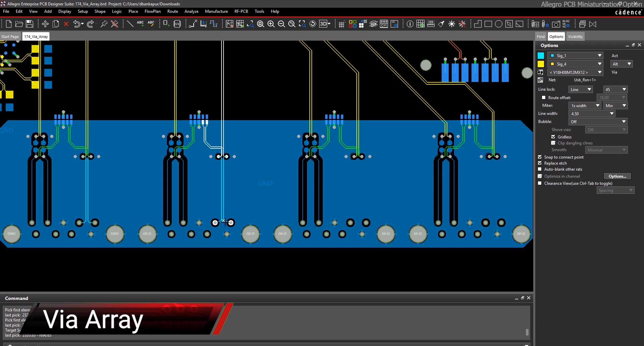Viewport: 644px width, 346px height.
Task: Click the red Delete X icon
Action: coord(66,24)
